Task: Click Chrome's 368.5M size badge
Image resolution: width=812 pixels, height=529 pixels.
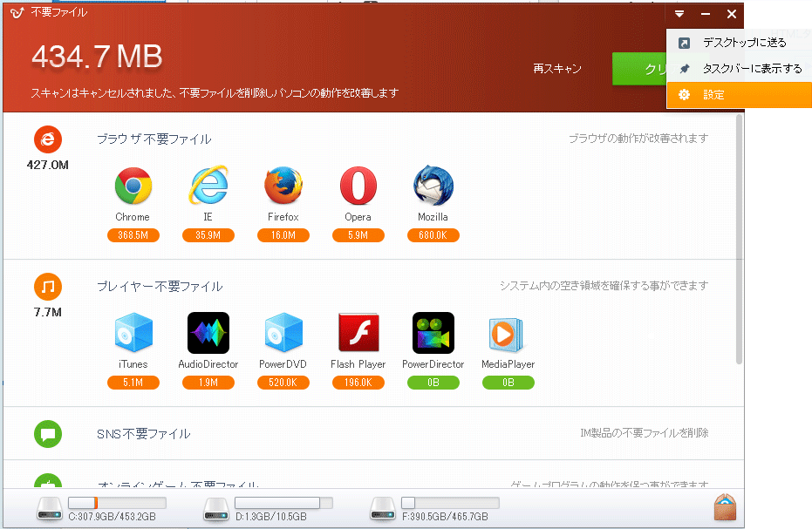Action: 133,235
